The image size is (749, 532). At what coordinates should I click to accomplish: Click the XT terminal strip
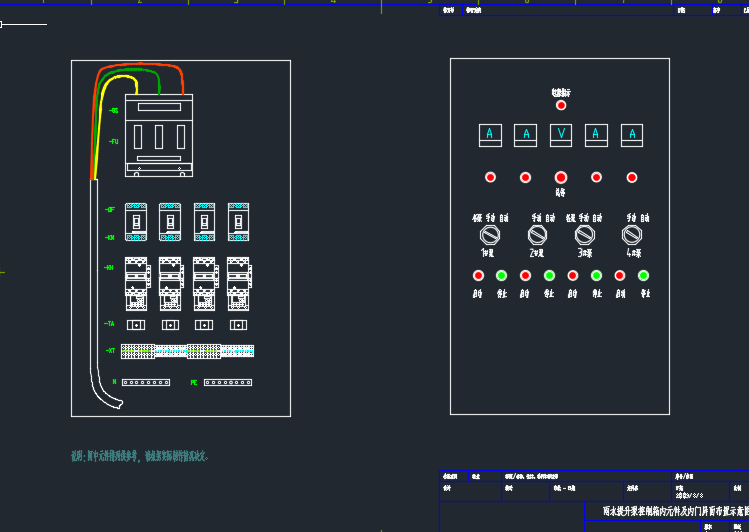[x=187, y=351]
